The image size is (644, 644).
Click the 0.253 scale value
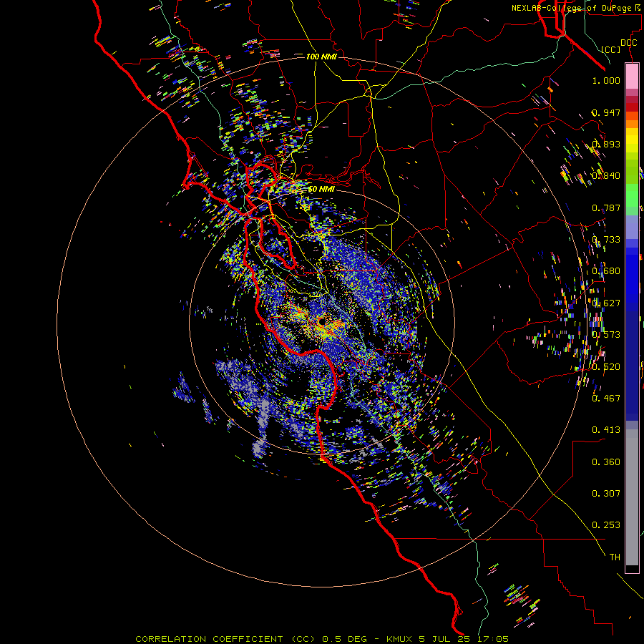pyautogui.click(x=606, y=525)
